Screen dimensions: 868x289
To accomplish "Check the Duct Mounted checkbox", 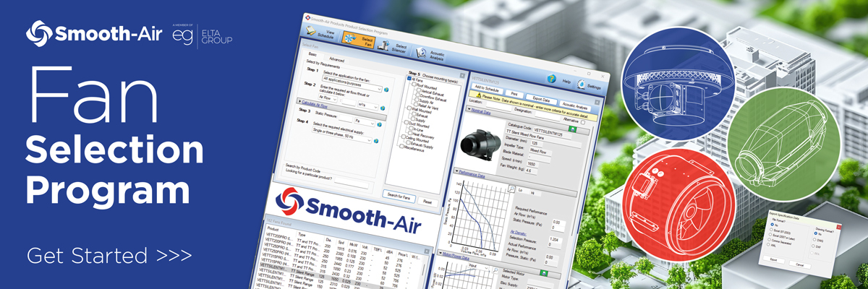I will [x=406, y=121].
